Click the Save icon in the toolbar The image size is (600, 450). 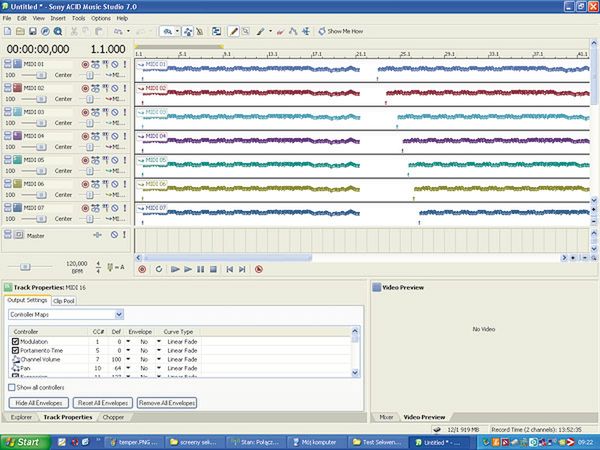33,32
